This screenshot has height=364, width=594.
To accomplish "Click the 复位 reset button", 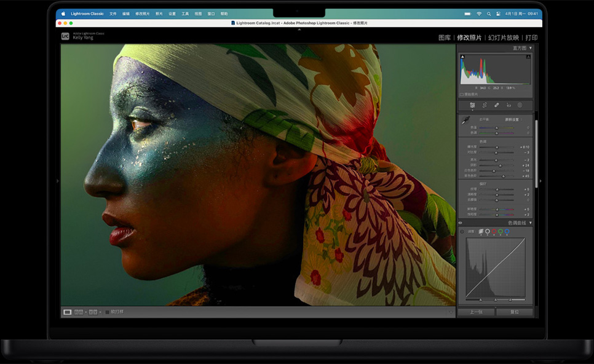I will click(x=515, y=312).
